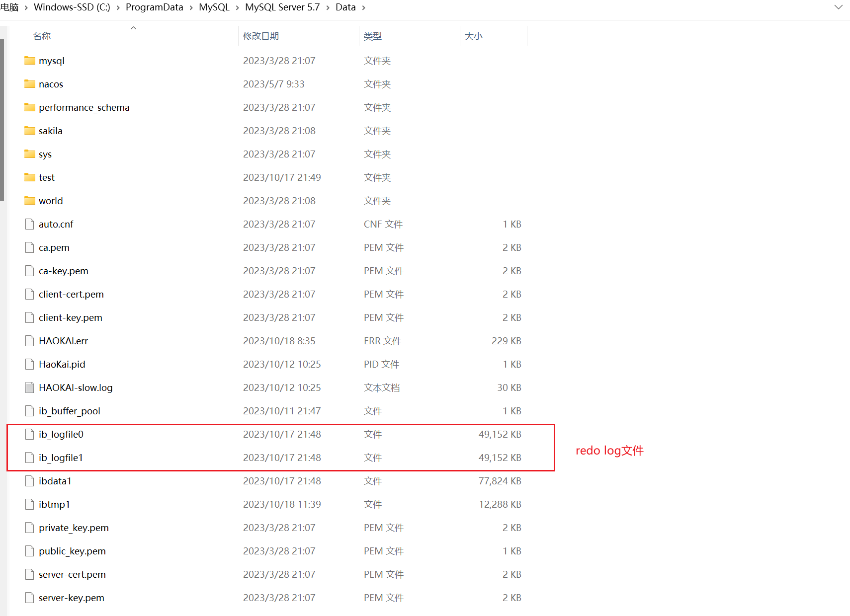Viewport: 850px width, 616px height.
Task: Expand chevron after Data breadcrumb
Action: [x=363, y=8]
